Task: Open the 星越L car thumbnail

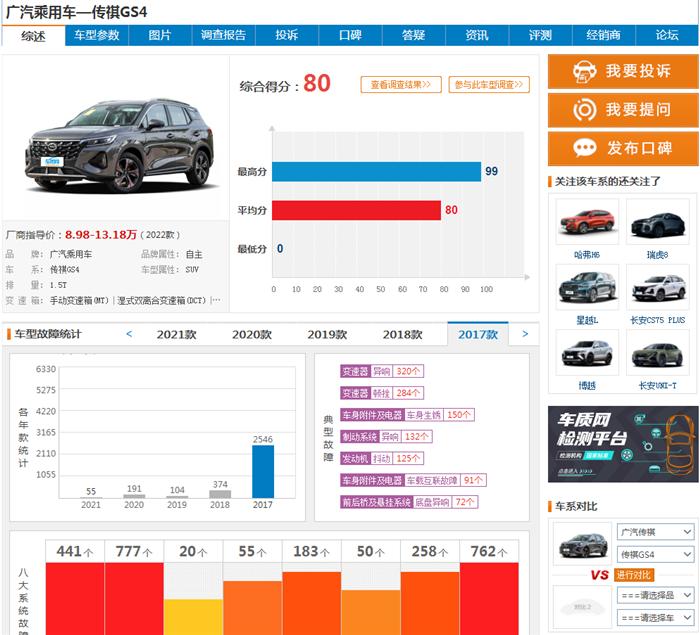Action: coord(587,287)
